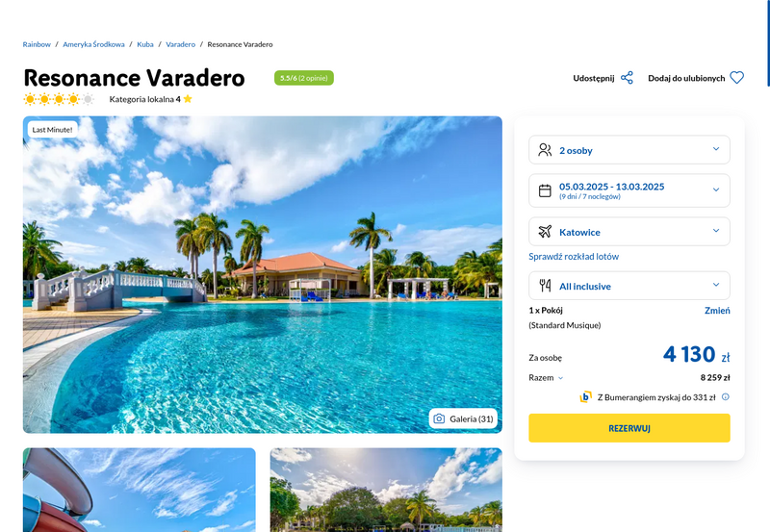Image resolution: width=770 pixels, height=532 pixels.
Task: Click the camera icon in the Galeria button
Action: tap(439, 418)
